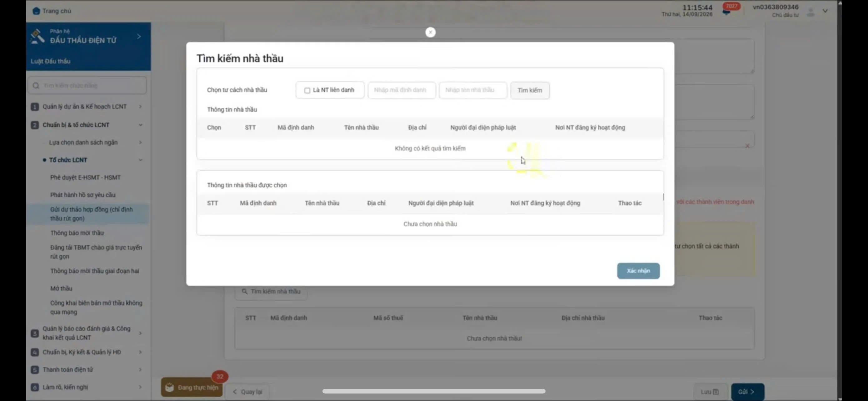Screen dimensions: 868x401
Task: Open Đăng tải TBMT chào giá trực tuyến
Action: pos(96,252)
